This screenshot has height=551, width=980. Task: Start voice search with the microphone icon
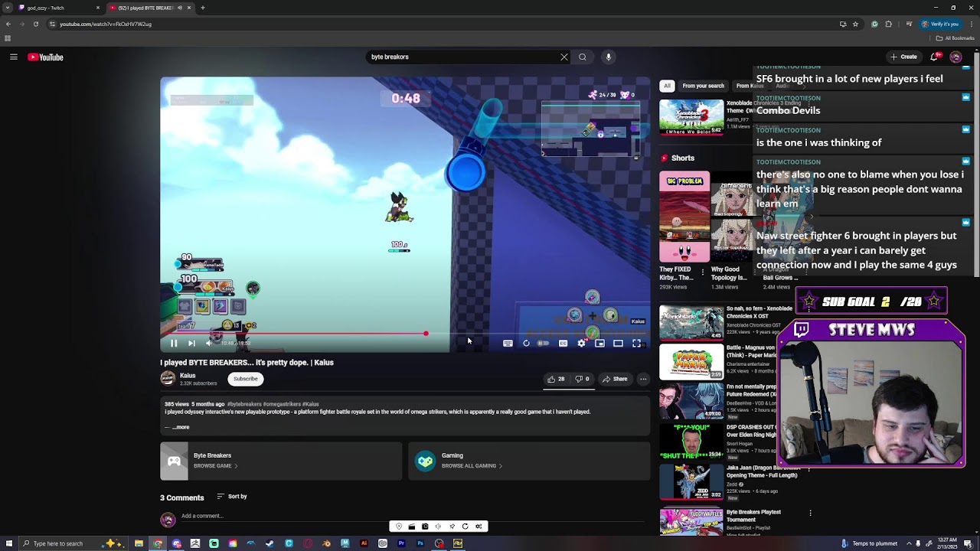609,57
